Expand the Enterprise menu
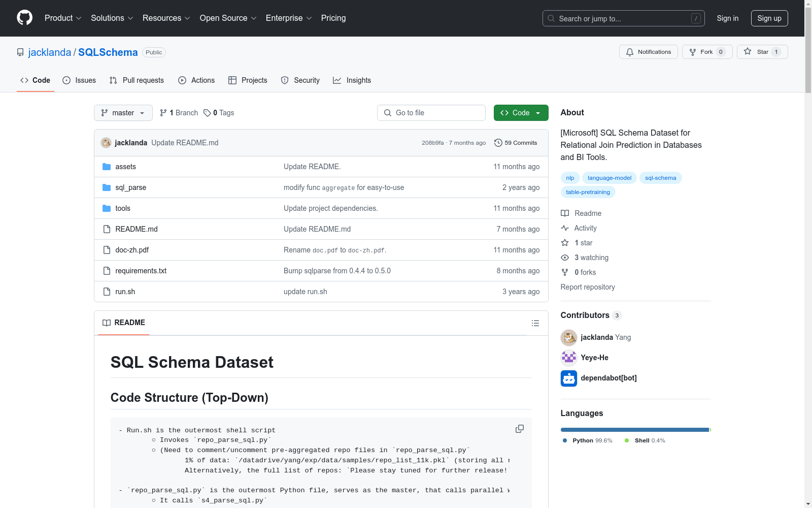The image size is (812, 508). click(289, 18)
